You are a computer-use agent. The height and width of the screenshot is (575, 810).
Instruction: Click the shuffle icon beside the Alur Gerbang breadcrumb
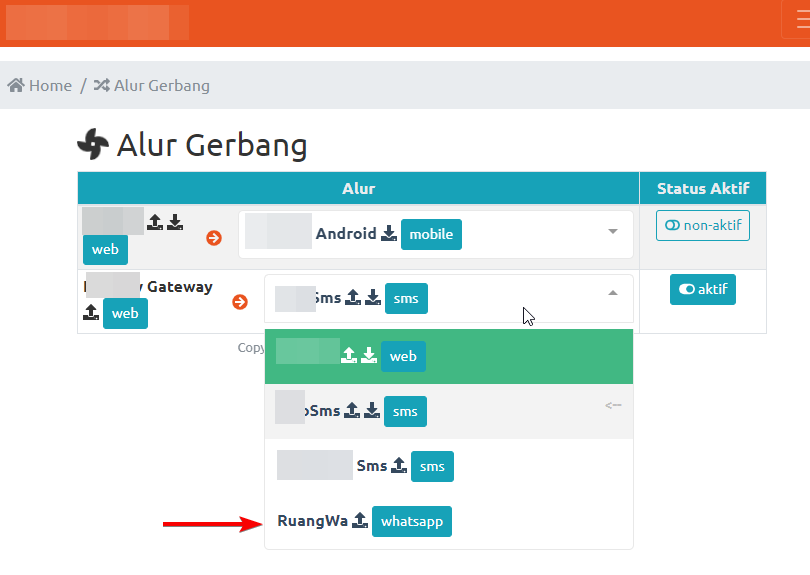pyautogui.click(x=101, y=86)
